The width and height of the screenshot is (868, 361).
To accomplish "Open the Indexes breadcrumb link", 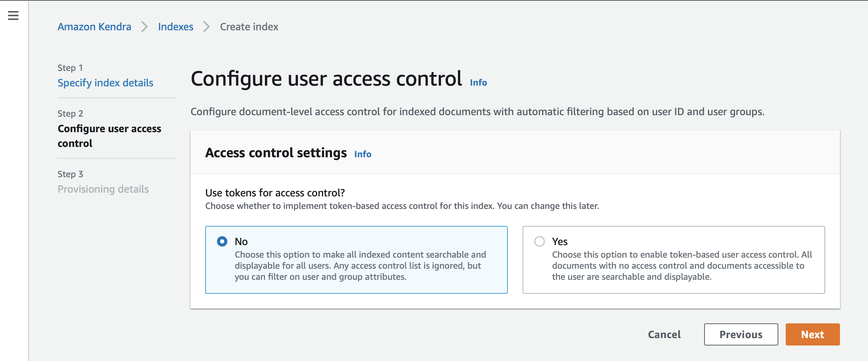I will [x=175, y=27].
